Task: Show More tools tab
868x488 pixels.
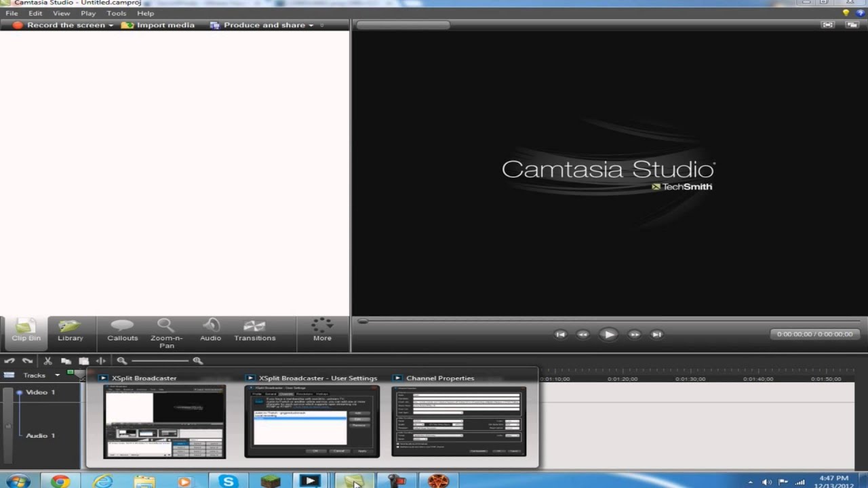Action: (322, 331)
